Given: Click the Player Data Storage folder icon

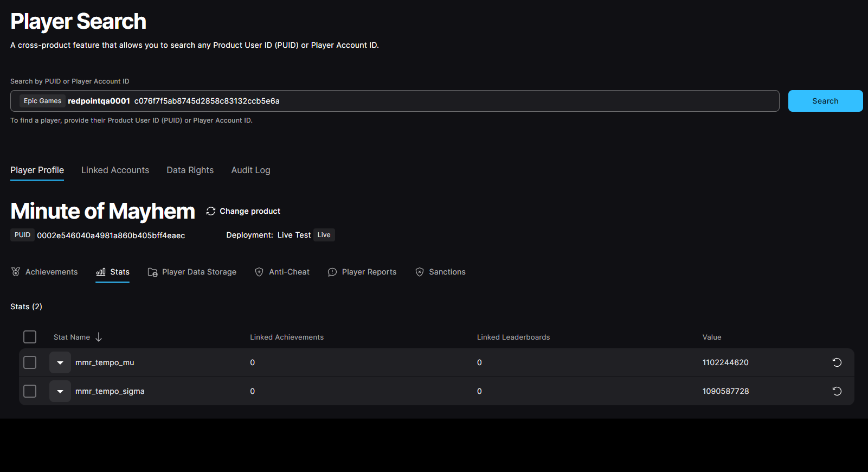Looking at the screenshot, I should point(152,272).
